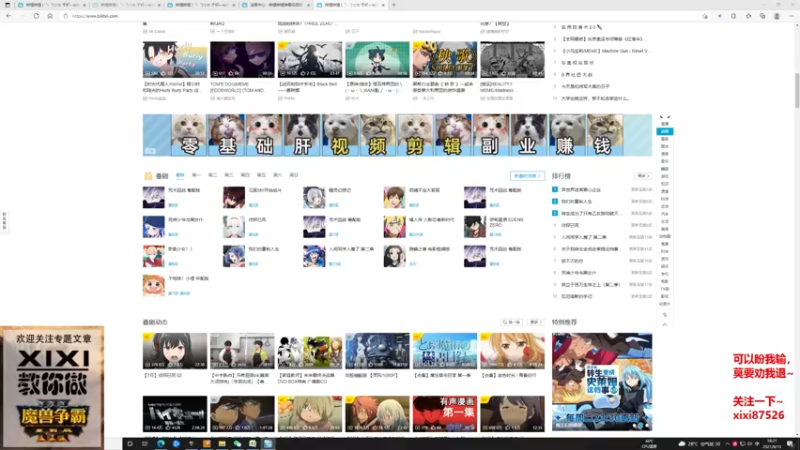Open the とある魔術の禁書目録 video thumbnail

[444, 351]
